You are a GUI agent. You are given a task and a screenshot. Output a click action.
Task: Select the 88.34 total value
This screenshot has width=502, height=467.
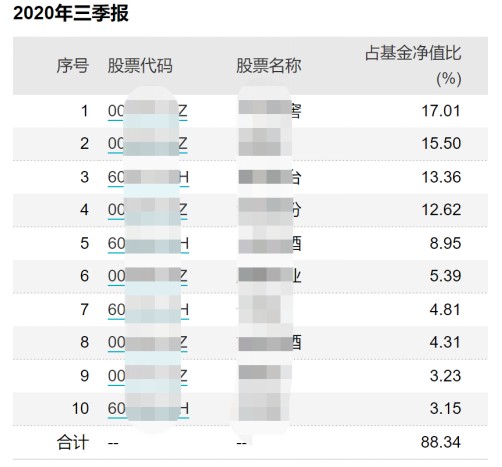(x=441, y=442)
